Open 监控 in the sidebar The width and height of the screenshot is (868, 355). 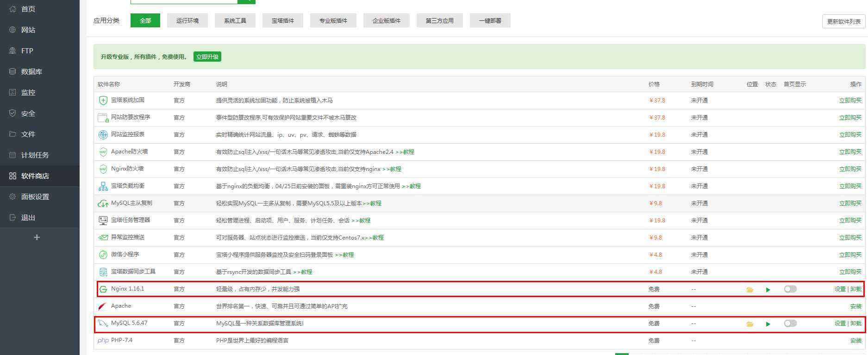click(x=40, y=92)
